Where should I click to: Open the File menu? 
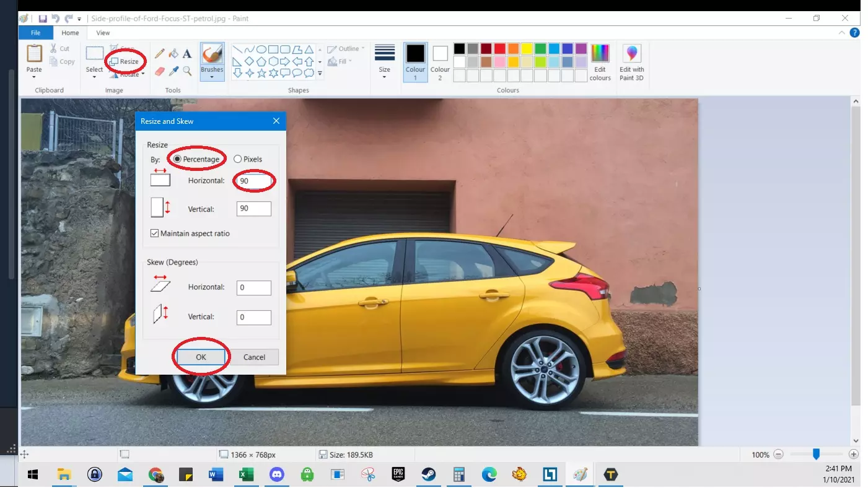point(35,33)
